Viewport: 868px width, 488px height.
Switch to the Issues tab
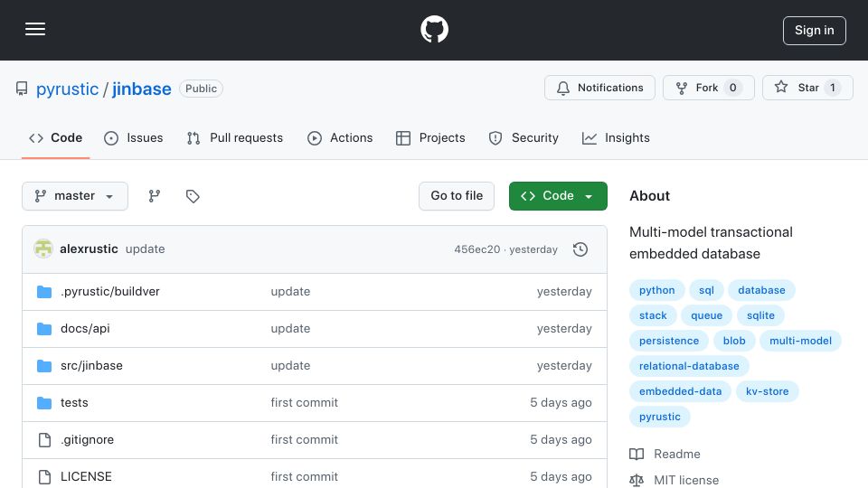click(134, 137)
